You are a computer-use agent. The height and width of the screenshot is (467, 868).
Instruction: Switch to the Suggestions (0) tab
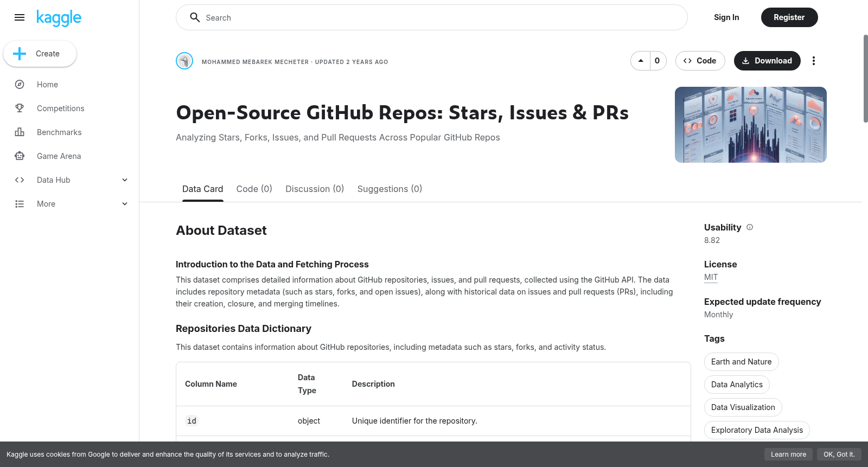coord(390,189)
